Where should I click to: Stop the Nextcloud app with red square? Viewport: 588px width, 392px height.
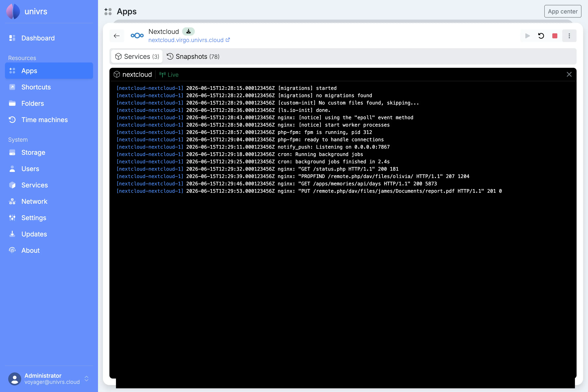point(555,36)
